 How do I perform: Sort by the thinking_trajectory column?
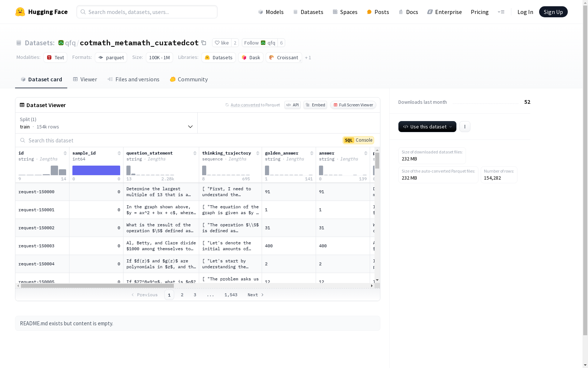(x=258, y=153)
